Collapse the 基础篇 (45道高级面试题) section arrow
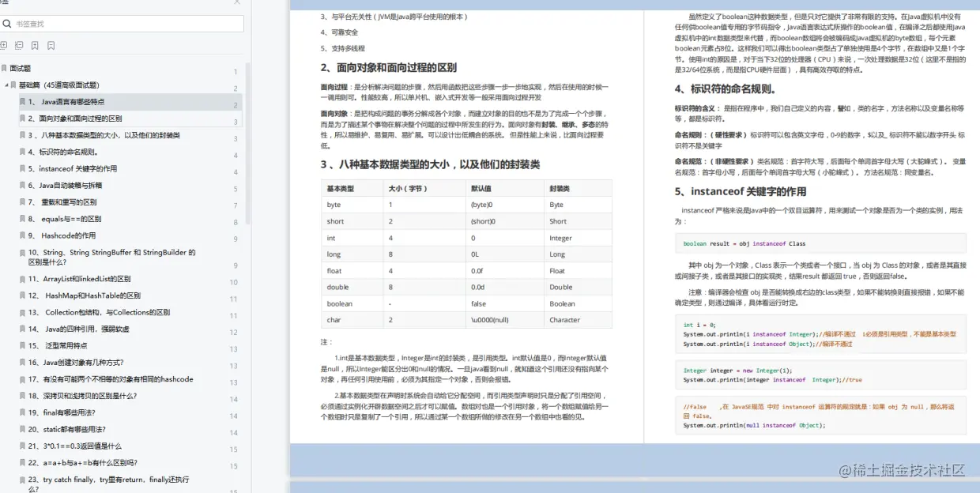 coord(6,85)
